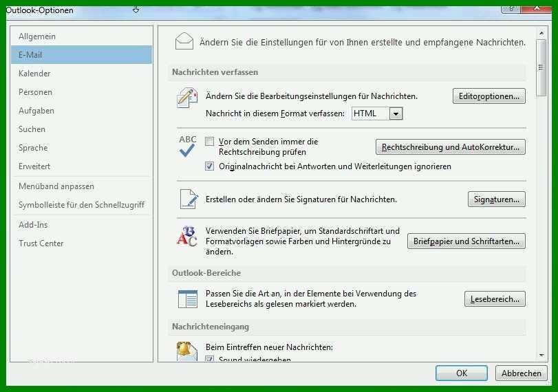Go to the Personen options
558x392 pixels.
(81, 91)
